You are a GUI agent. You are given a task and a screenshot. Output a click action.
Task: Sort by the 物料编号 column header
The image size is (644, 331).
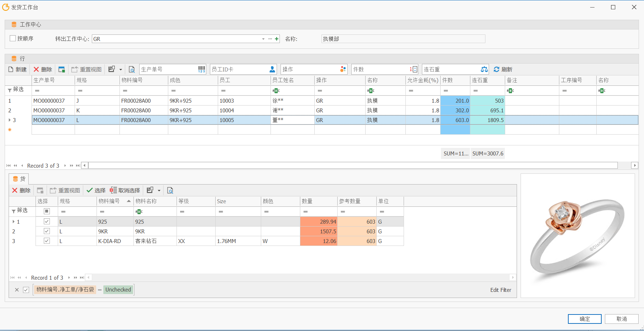(x=111, y=201)
